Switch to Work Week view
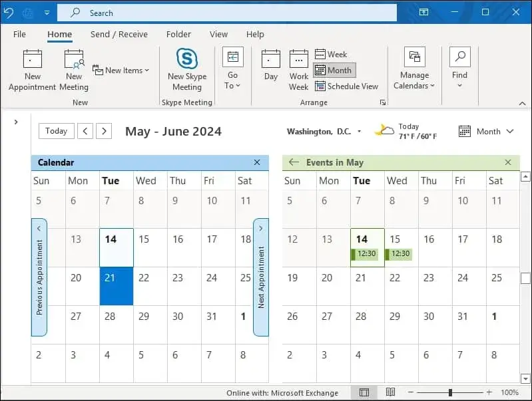Screen dimensions: 532x401 pyautogui.click(x=298, y=70)
